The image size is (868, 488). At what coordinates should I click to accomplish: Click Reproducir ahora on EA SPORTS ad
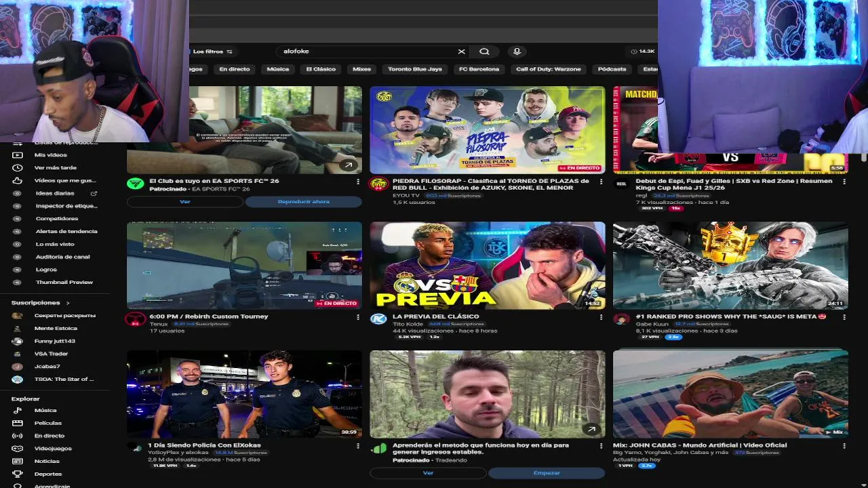(x=303, y=202)
